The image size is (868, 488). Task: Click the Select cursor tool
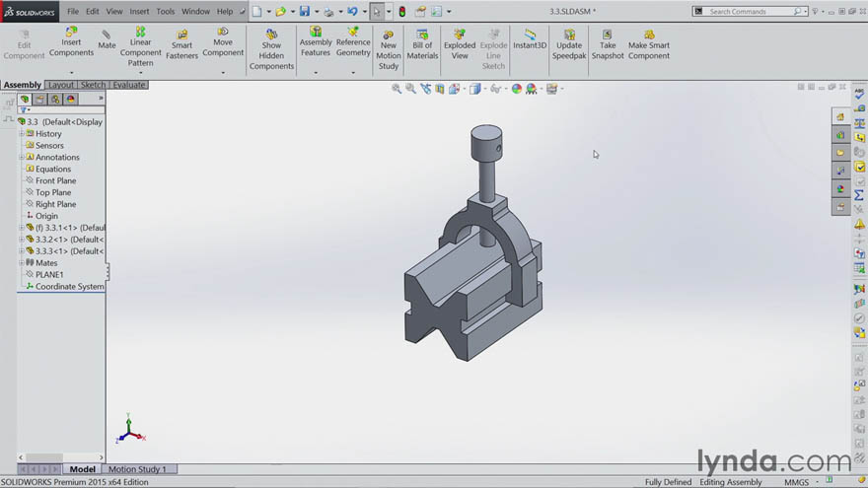[x=377, y=11]
